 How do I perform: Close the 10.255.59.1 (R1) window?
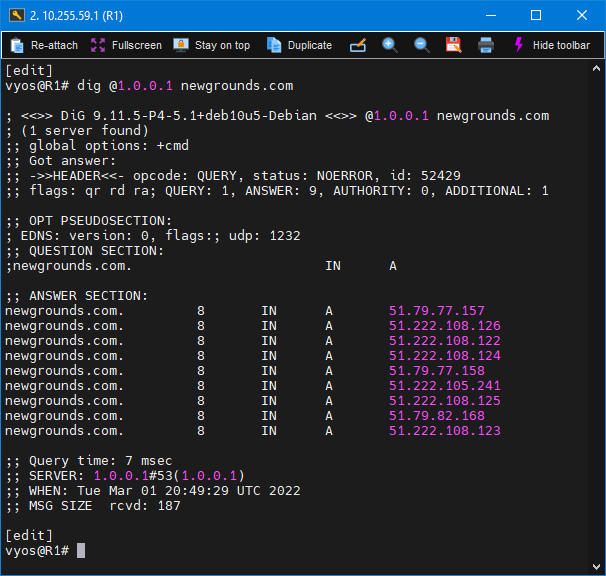(581, 15)
